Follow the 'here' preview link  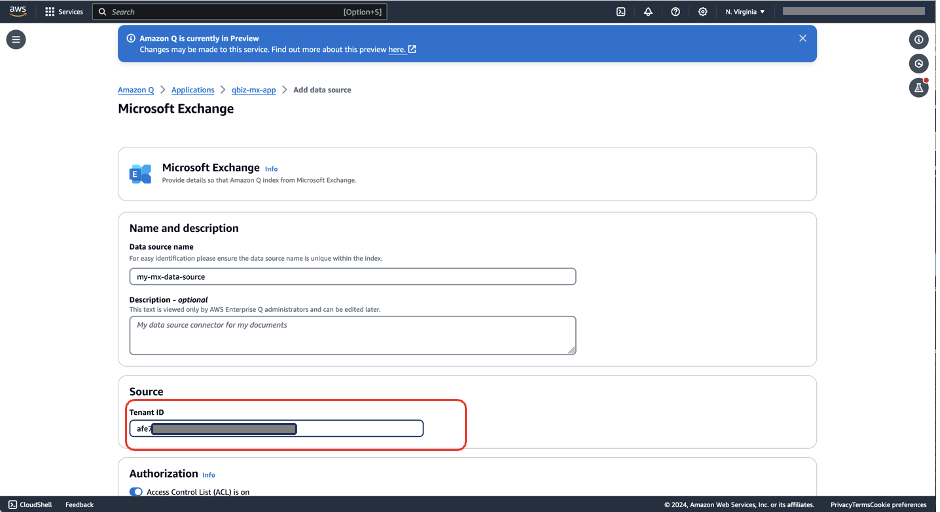(402, 49)
